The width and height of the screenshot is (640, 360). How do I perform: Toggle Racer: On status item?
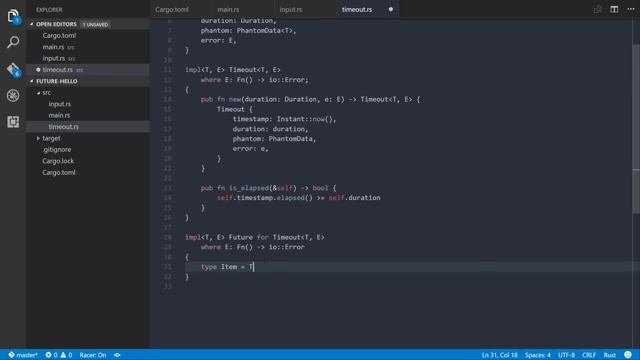(x=93, y=355)
